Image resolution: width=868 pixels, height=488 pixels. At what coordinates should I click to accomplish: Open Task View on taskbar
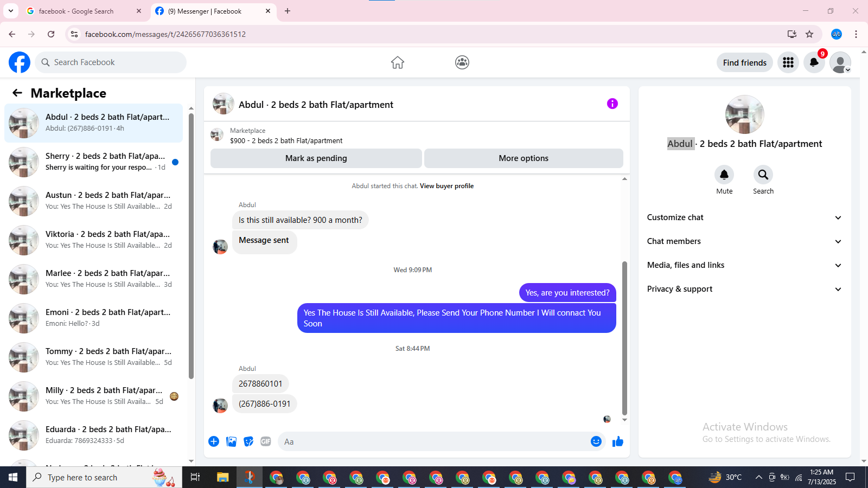pyautogui.click(x=195, y=477)
